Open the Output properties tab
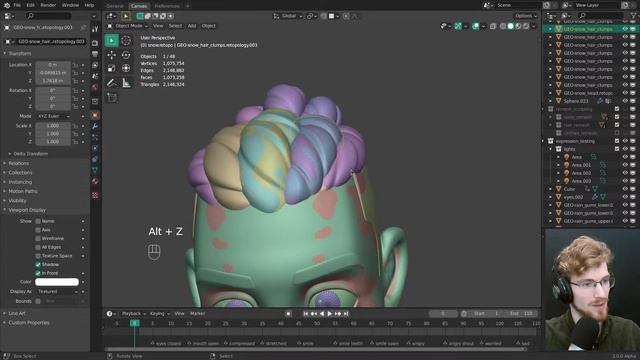The image size is (640, 360). click(x=95, y=54)
